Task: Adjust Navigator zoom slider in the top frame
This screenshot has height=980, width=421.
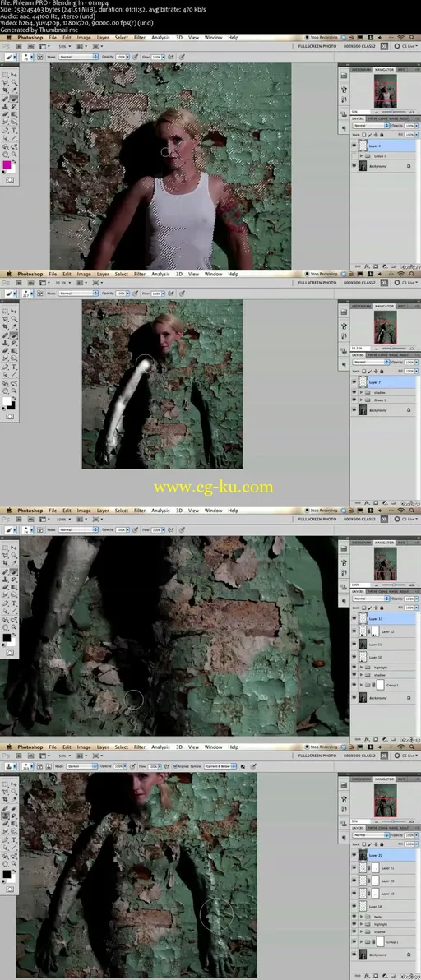Action: (x=392, y=112)
